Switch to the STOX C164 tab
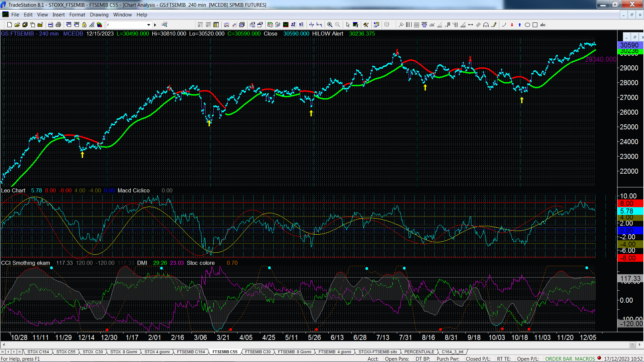 tap(38, 352)
